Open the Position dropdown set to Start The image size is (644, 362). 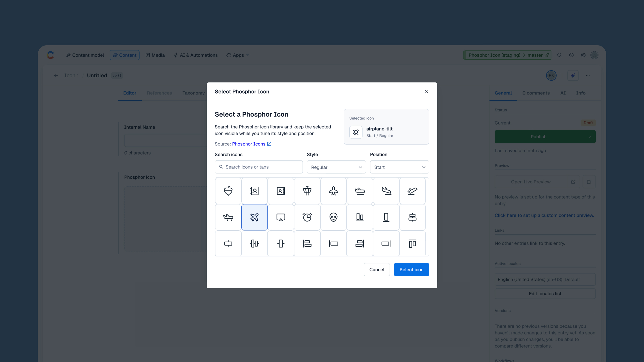[399, 167]
